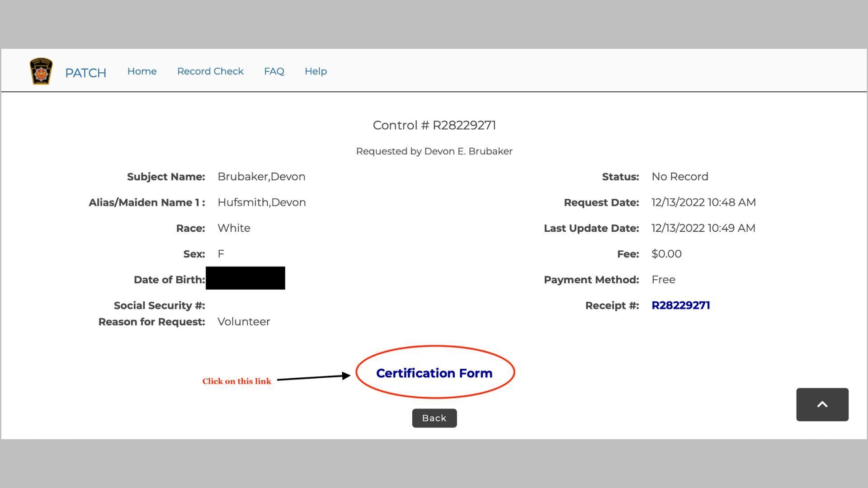
Task: Click the Control # R28229271 heading
Action: tap(434, 125)
